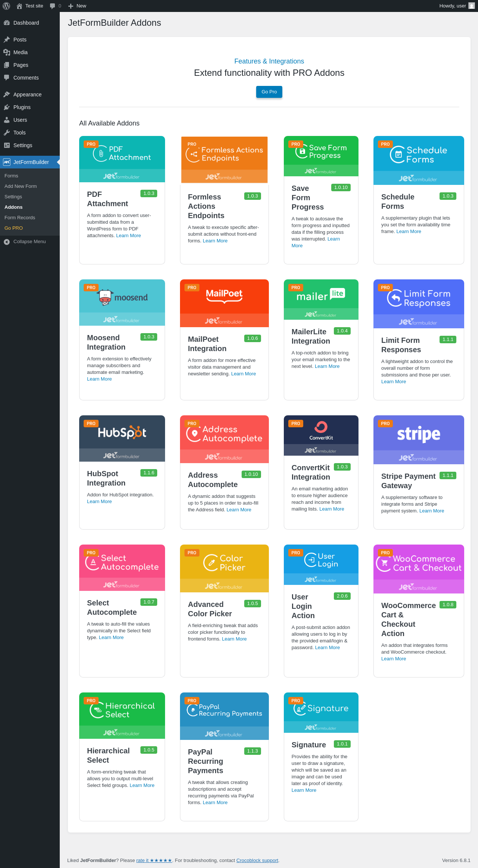Click Learn More for Limit Form Responses

[394, 382]
